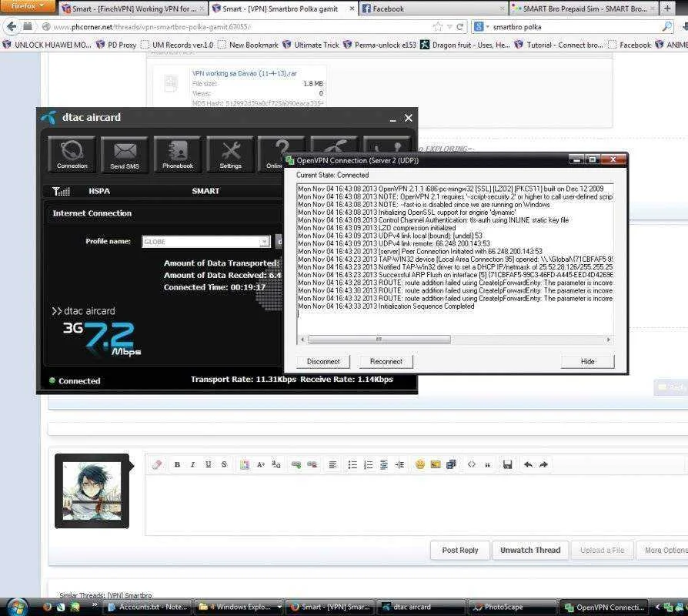This screenshot has width=688, height=616.
Task: Go back to the previous page
Action: click(x=12, y=27)
